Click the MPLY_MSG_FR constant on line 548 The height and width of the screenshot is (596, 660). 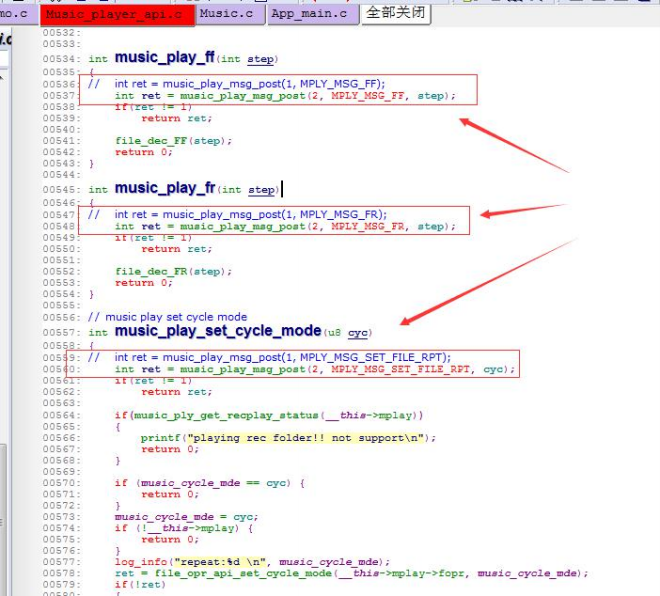pos(367,227)
